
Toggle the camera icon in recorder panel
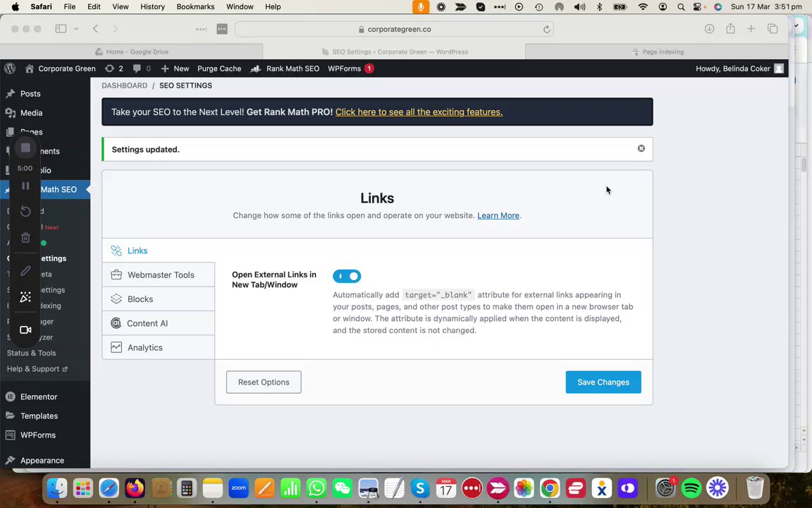[x=25, y=329]
